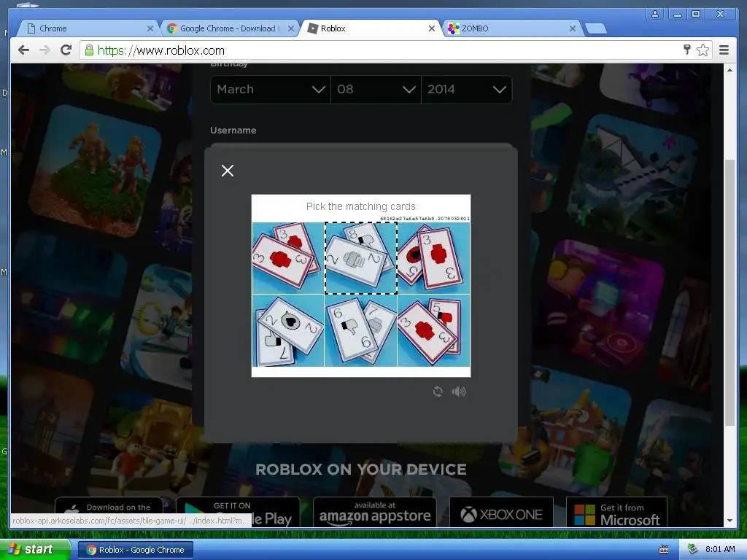Select the Roblox tab
The image size is (747, 560).
(371, 28)
